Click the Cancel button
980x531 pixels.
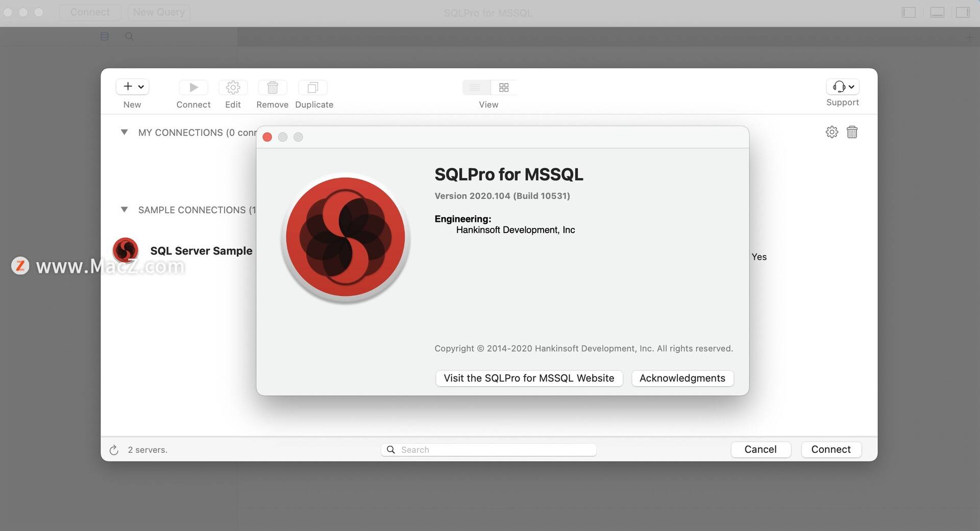click(761, 449)
